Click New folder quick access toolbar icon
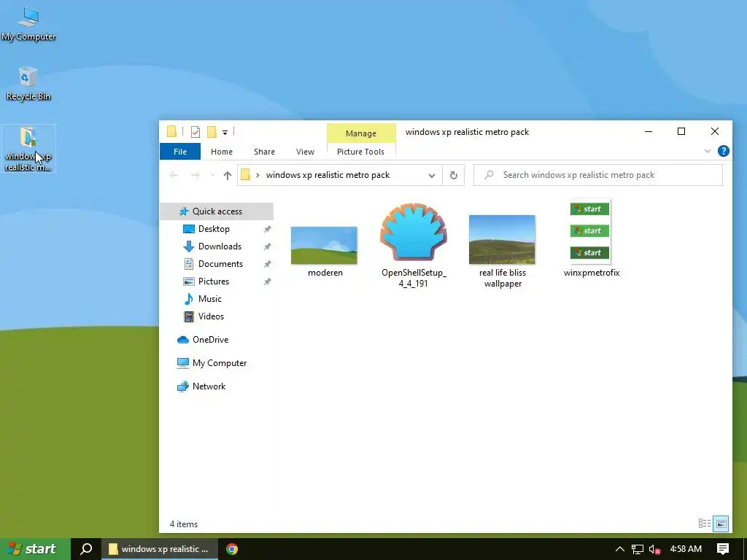The width and height of the screenshot is (747, 560). [212, 132]
